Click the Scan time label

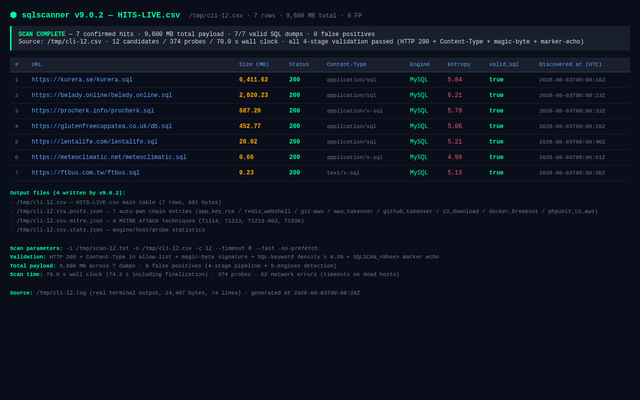tap(26, 274)
